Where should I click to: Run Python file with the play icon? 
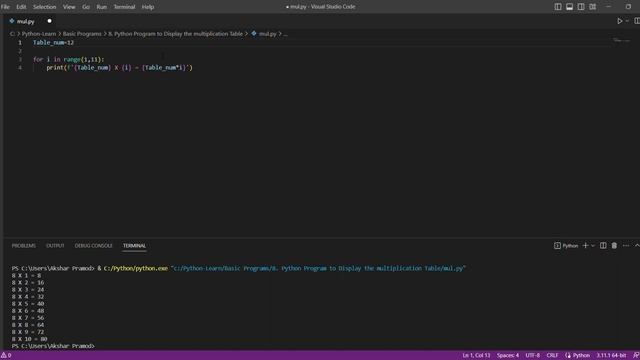[x=620, y=21]
